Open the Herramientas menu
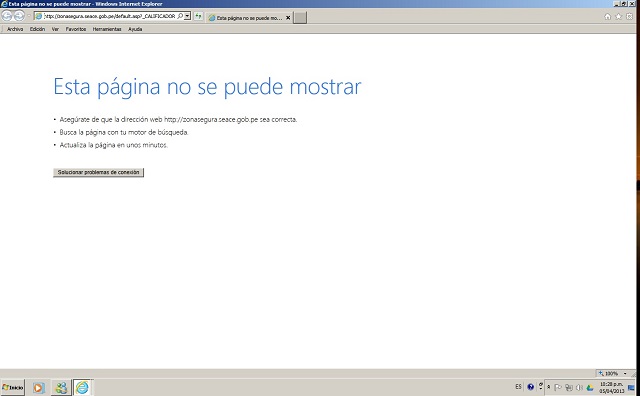640x396 pixels. 107,29
